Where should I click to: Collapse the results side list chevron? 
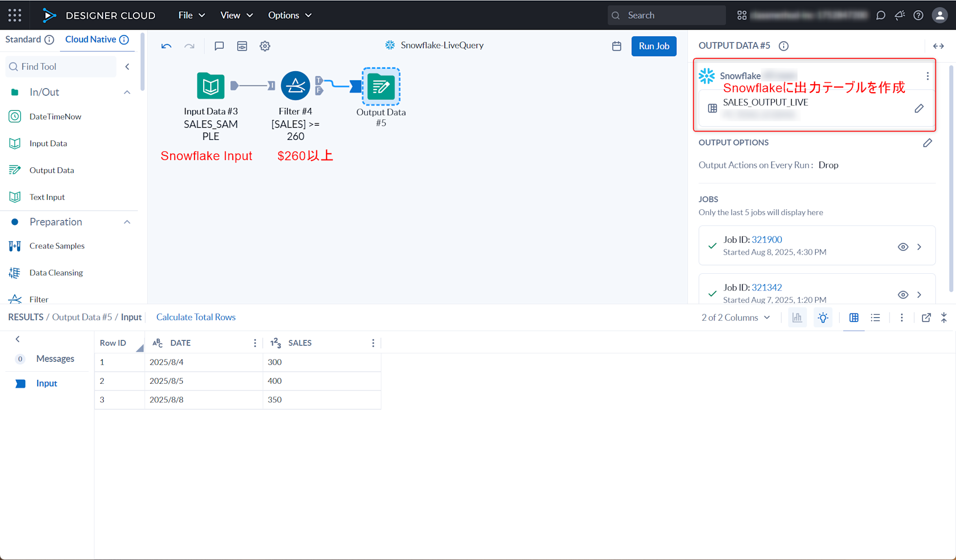point(18,339)
